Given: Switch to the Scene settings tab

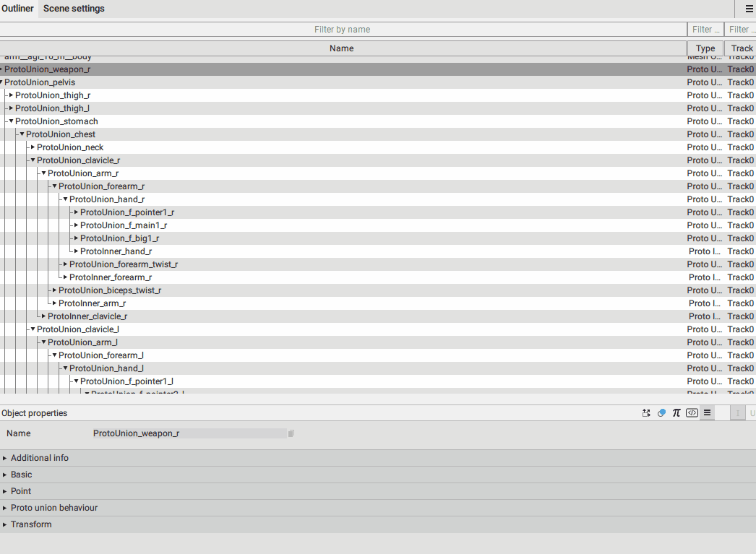Looking at the screenshot, I should pyautogui.click(x=74, y=9).
